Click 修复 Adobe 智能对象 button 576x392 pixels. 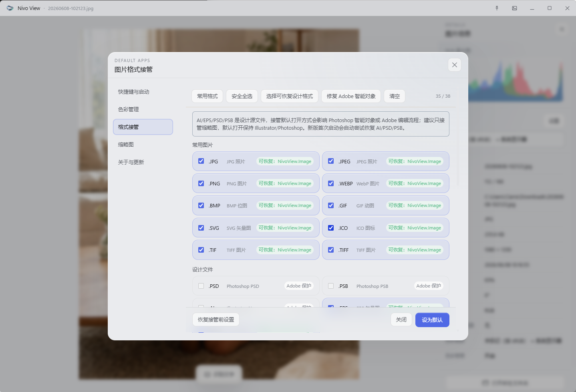click(351, 96)
